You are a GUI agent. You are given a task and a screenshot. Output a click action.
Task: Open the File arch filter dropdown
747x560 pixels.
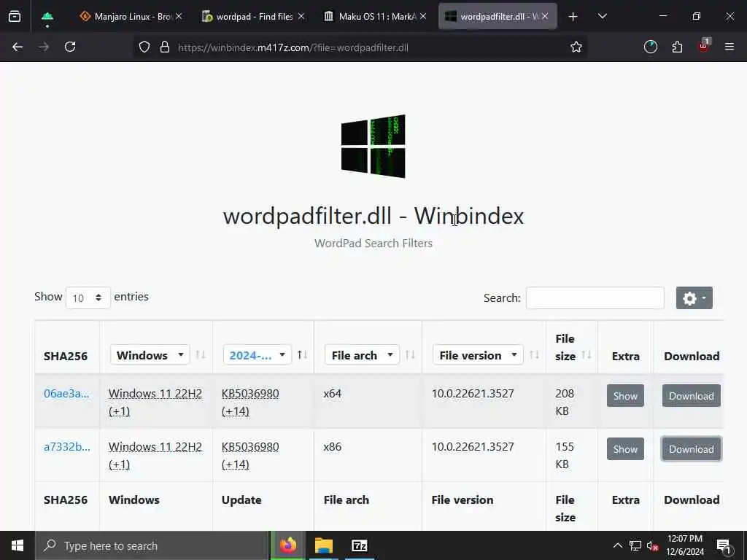[362, 355]
